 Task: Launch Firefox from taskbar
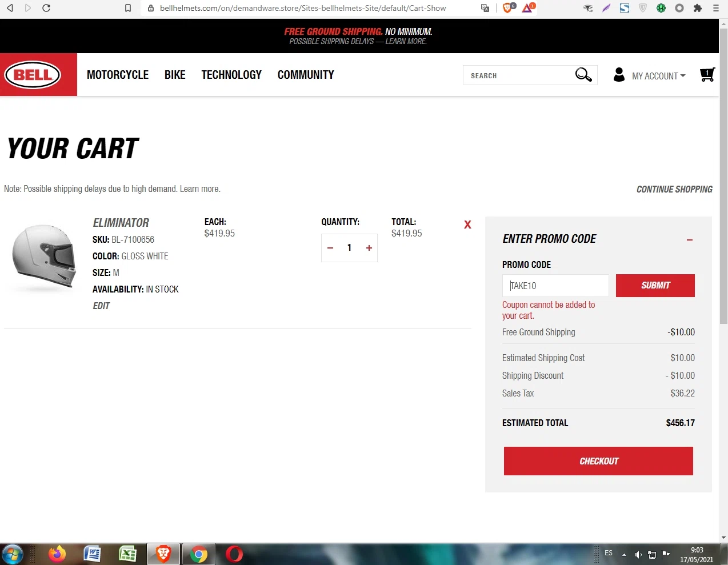57,554
